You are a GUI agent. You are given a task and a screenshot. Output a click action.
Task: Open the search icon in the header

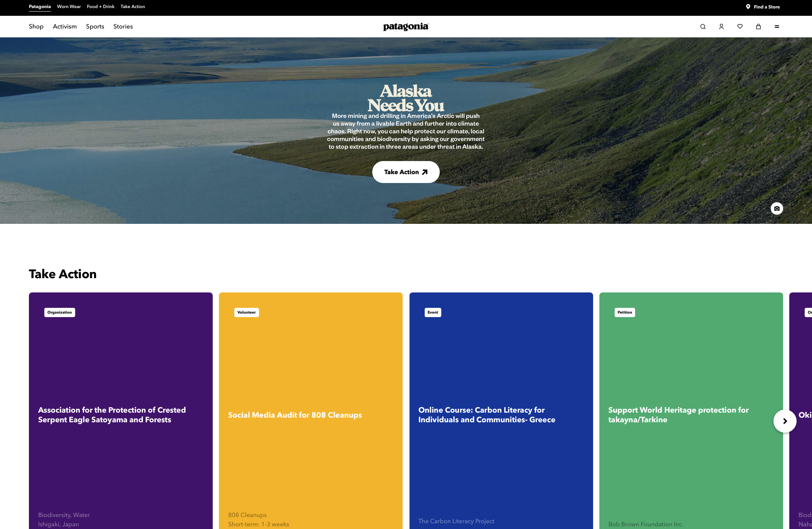[x=703, y=27]
